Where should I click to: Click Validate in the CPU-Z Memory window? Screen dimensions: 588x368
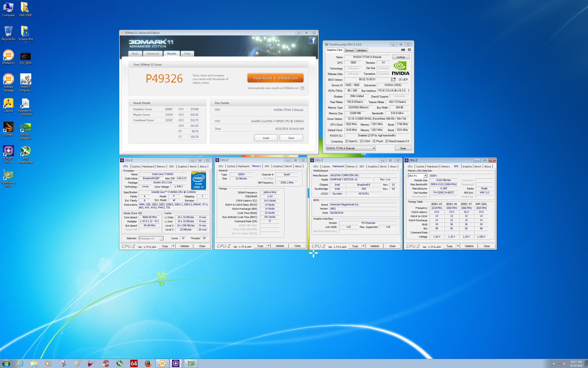click(280, 246)
